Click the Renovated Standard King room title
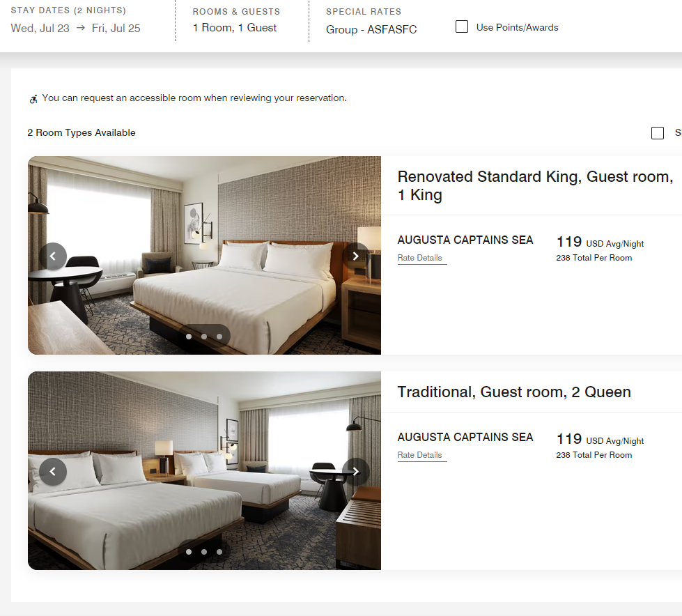Image resolution: width=682 pixels, height=616 pixels. pyautogui.click(x=536, y=186)
